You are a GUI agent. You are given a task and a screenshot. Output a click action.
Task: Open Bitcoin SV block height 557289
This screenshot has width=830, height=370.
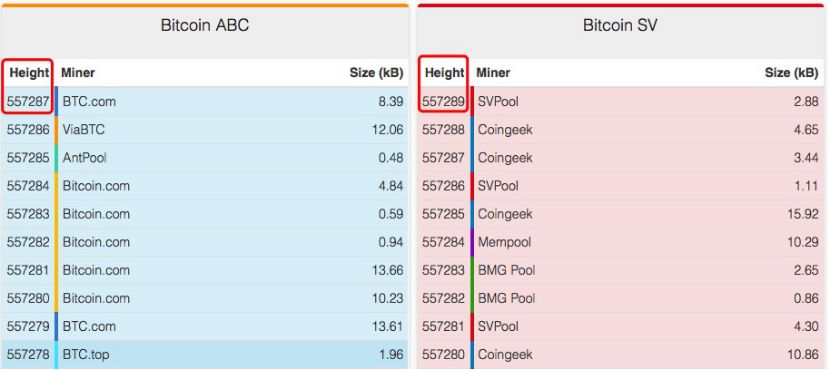[443, 101]
